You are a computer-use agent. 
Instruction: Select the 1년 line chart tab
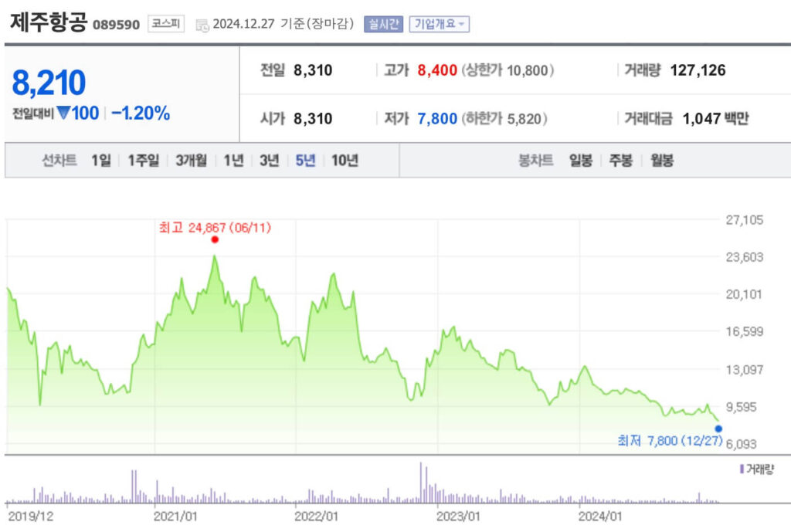click(233, 161)
